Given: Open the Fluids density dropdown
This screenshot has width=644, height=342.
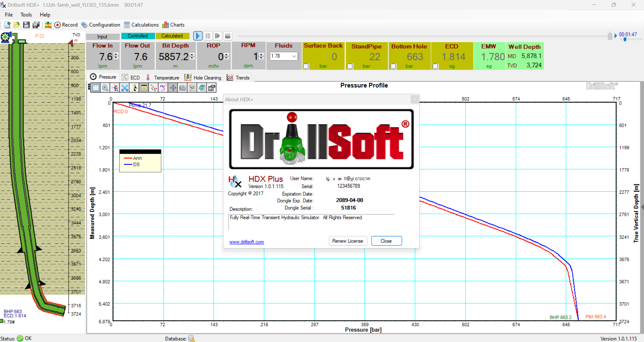Looking at the screenshot, I should click(294, 56).
